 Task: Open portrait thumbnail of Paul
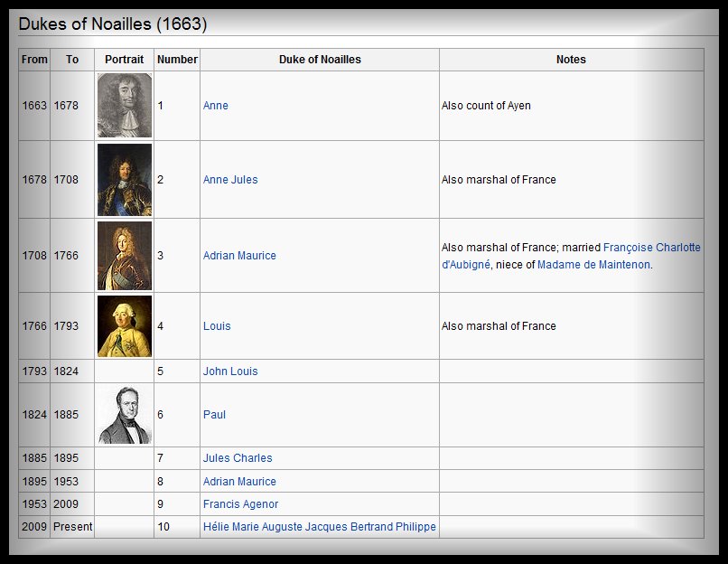click(x=125, y=415)
